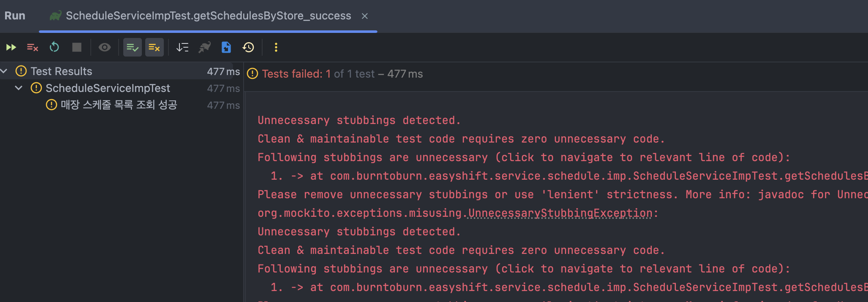Rerun failed tests from the toolbar

pyautogui.click(x=33, y=47)
